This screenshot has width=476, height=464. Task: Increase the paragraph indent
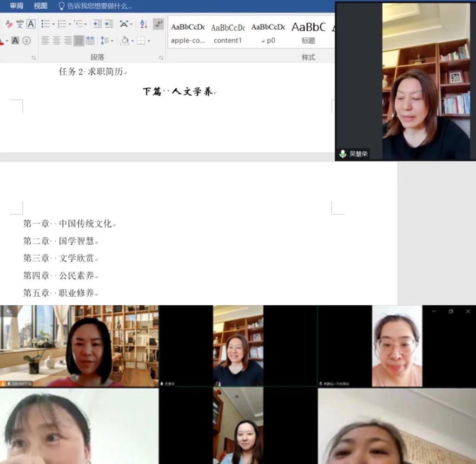pos(109,24)
